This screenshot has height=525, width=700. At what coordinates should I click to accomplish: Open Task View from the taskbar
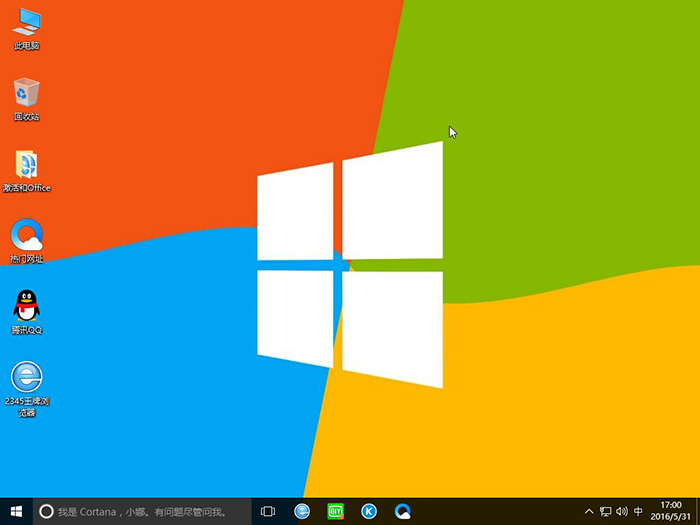tap(268, 511)
